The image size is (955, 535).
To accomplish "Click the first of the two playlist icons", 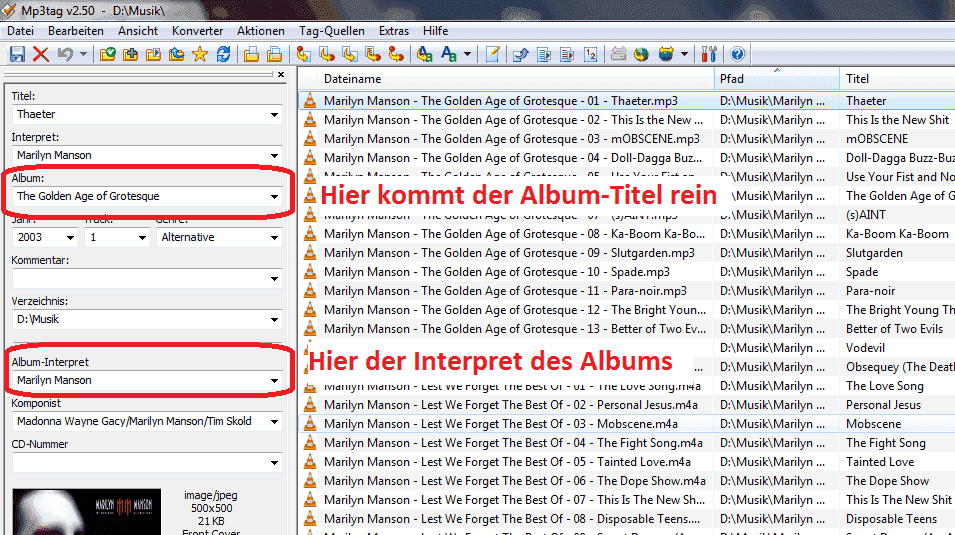I will pos(544,54).
